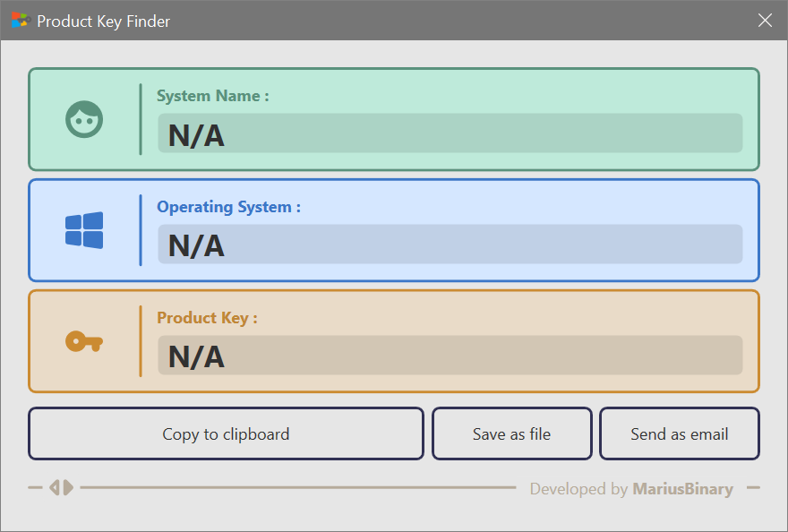Click the Product Key Finder app icon
The height and width of the screenshot is (532, 788).
click(20, 21)
